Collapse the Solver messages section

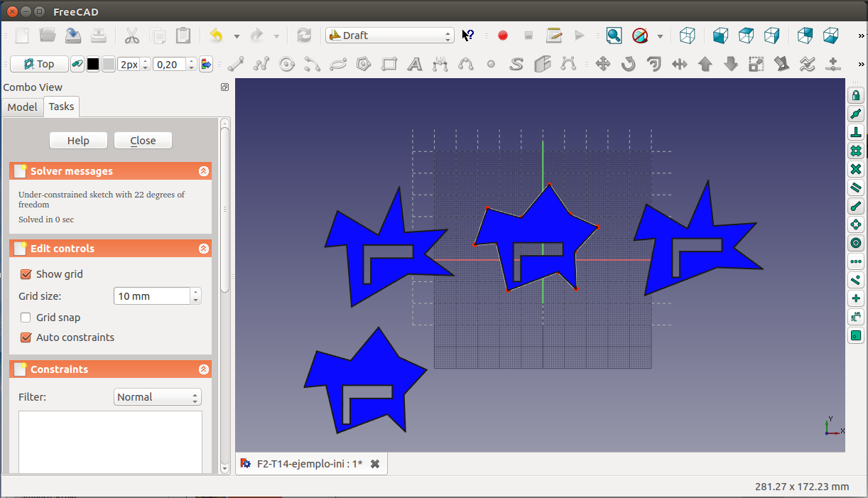(x=204, y=171)
